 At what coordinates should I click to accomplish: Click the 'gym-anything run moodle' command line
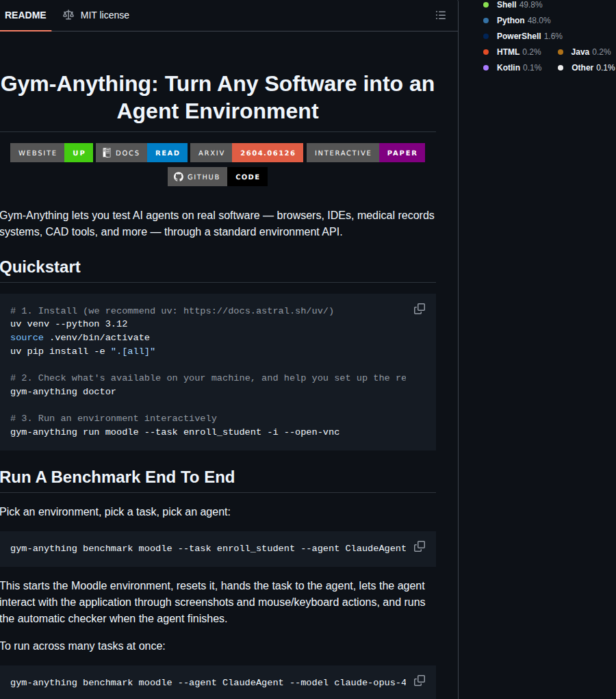click(x=175, y=432)
